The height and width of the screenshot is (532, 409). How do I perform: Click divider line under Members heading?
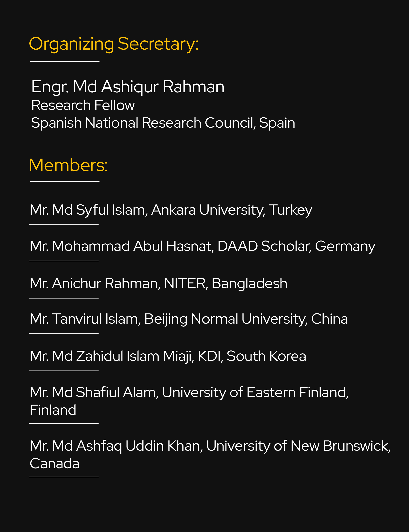point(64,182)
